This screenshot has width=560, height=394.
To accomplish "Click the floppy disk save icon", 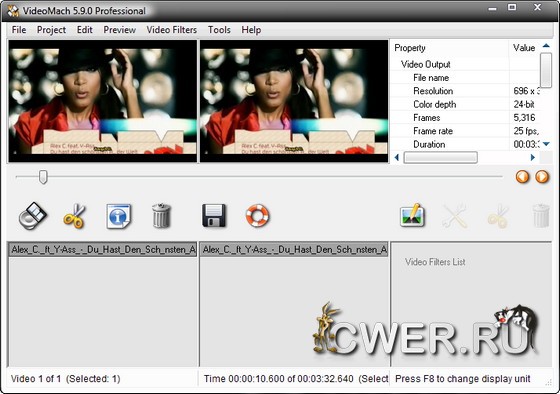I will (x=214, y=216).
